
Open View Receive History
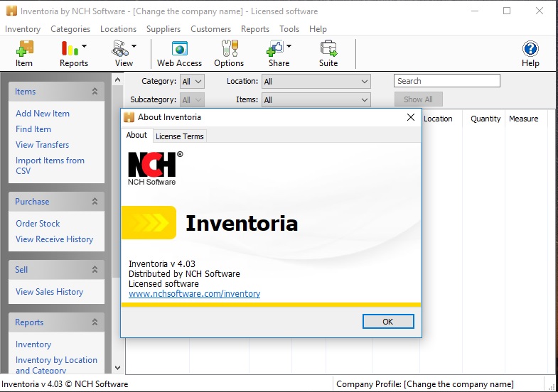tap(55, 239)
